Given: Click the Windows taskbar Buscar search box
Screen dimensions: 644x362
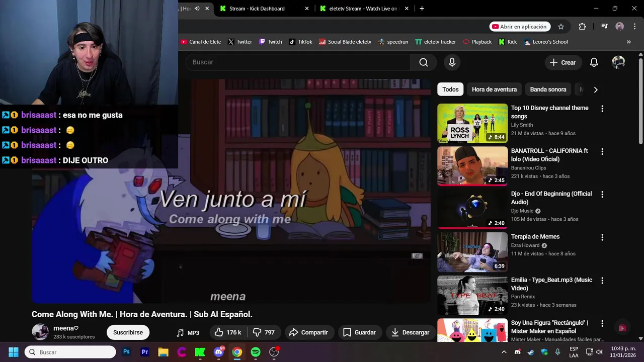Looking at the screenshot, I should coord(70,352).
